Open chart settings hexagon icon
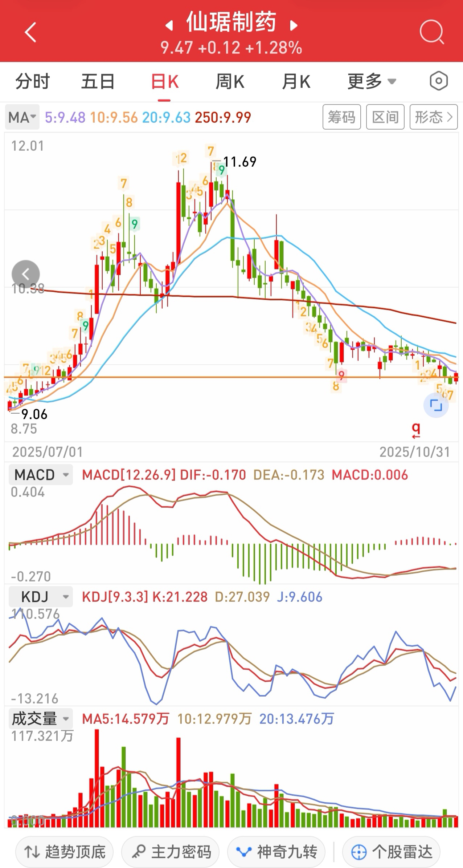Viewport: 463px width, 868px height. tap(439, 81)
